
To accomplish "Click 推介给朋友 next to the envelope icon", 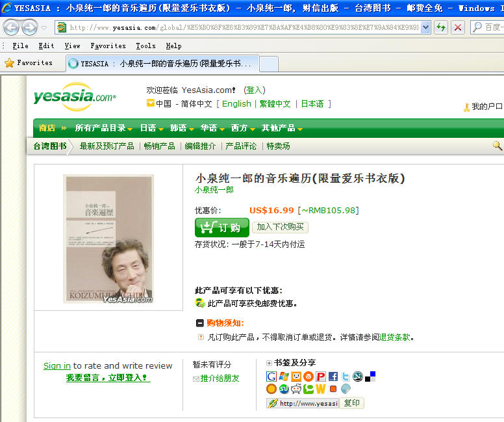I will (x=220, y=378).
